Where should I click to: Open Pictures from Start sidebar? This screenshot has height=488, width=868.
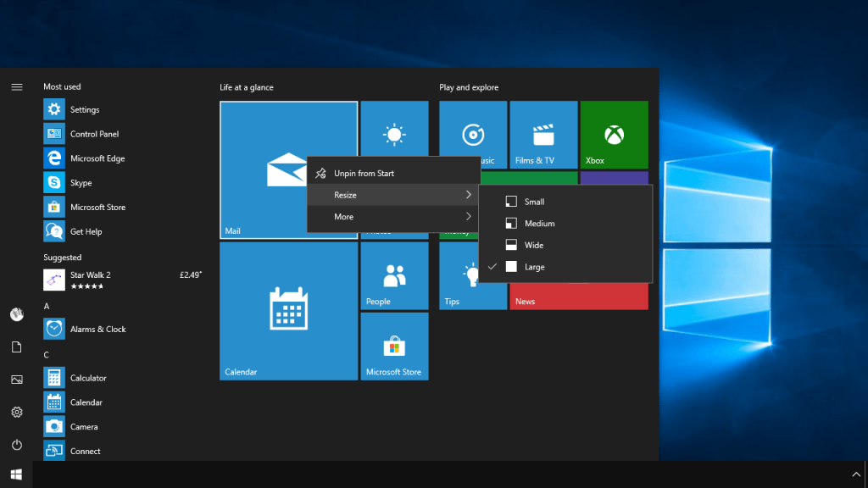pyautogui.click(x=17, y=380)
